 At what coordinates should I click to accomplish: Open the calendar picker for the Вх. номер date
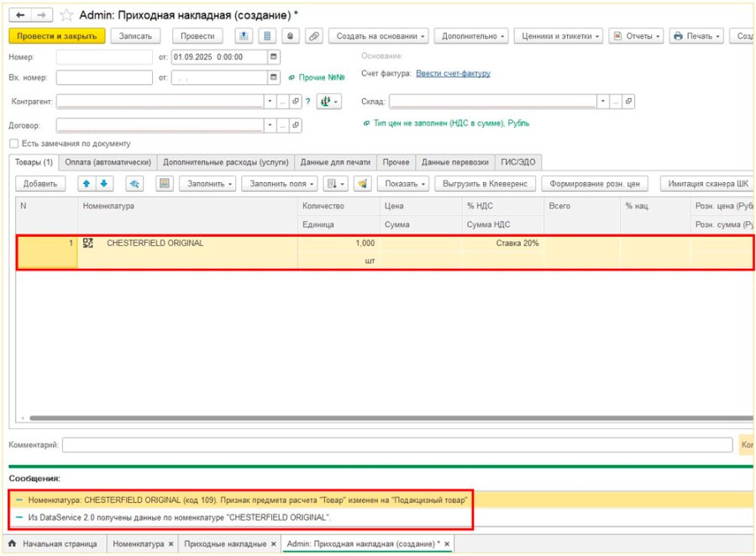273,77
